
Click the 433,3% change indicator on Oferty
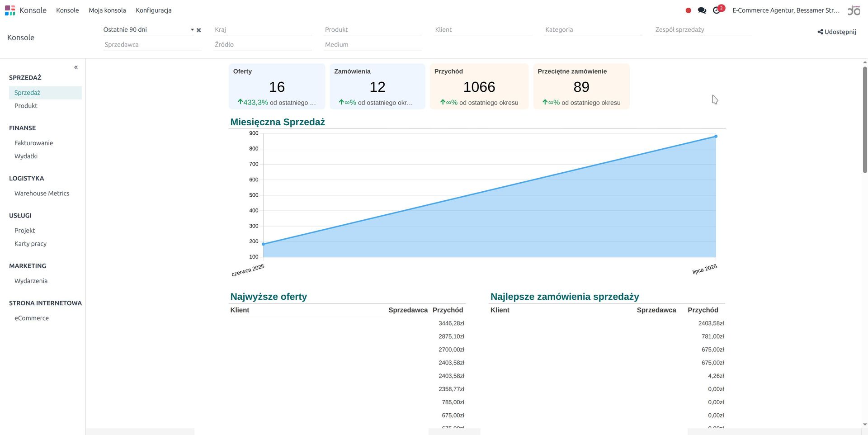(x=253, y=103)
